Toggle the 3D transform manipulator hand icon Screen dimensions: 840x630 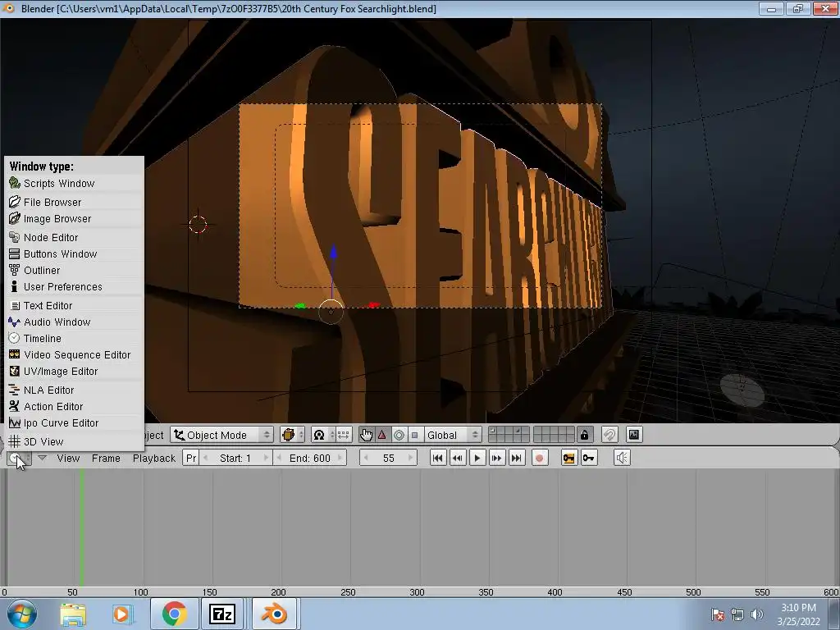367,435
